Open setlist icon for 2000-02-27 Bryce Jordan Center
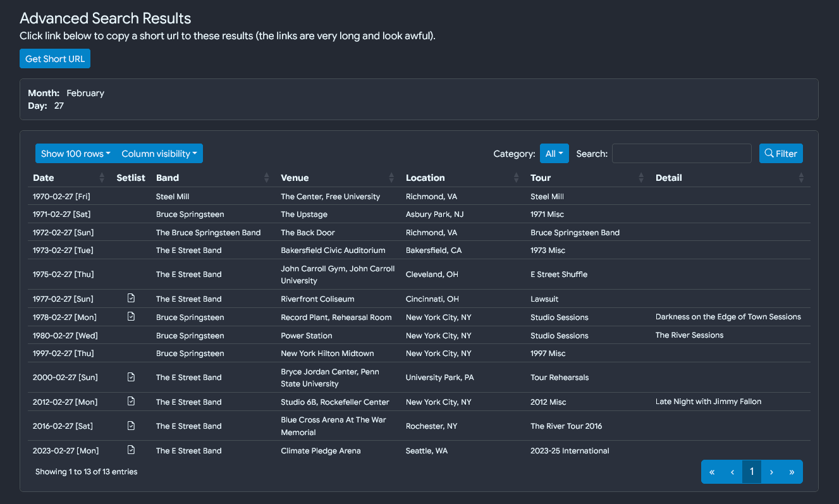The width and height of the screenshot is (839, 504). point(131,378)
